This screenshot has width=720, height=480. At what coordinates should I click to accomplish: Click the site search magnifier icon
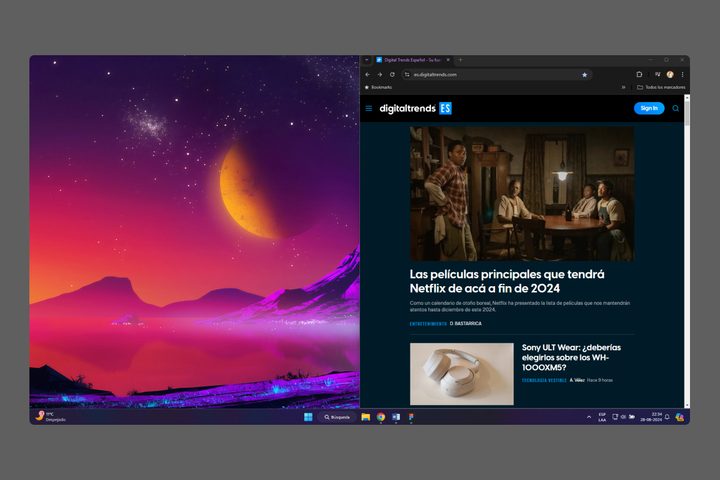pyautogui.click(x=675, y=108)
